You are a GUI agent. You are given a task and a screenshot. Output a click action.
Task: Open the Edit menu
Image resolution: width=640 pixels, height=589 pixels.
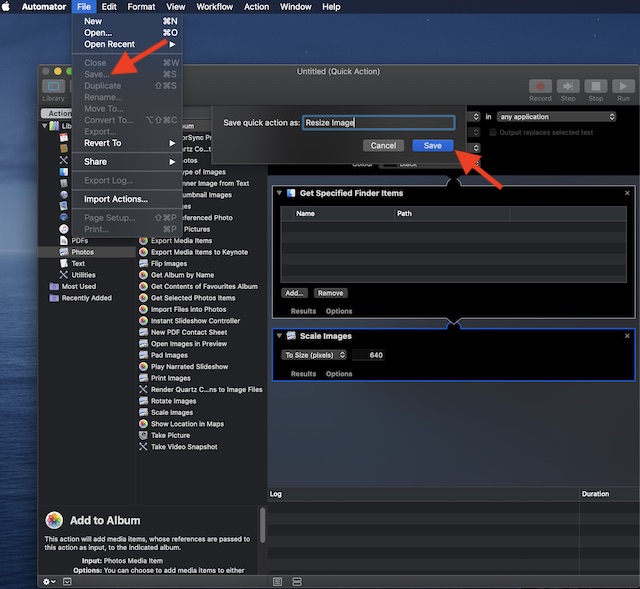click(109, 7)
